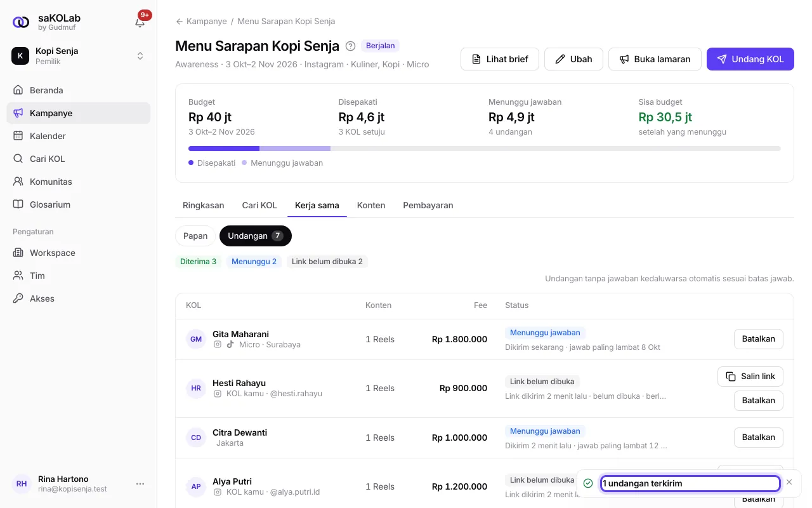This screenshot has height=508, width=812.
Task: Open Rina Hartono account options menu
Action: click(x=140, y=484)
